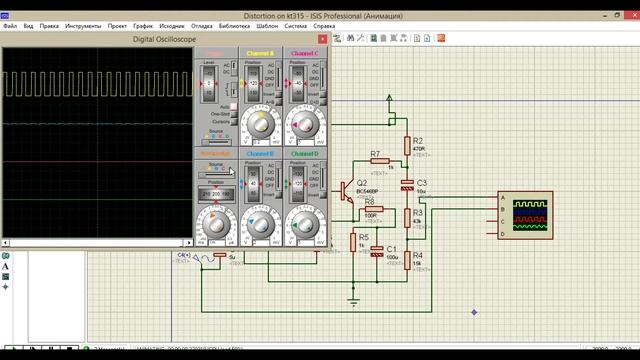Click the binoculars search-and-tag icon
The width and height of the screenshot is (640, 360).
click(350, 38)
